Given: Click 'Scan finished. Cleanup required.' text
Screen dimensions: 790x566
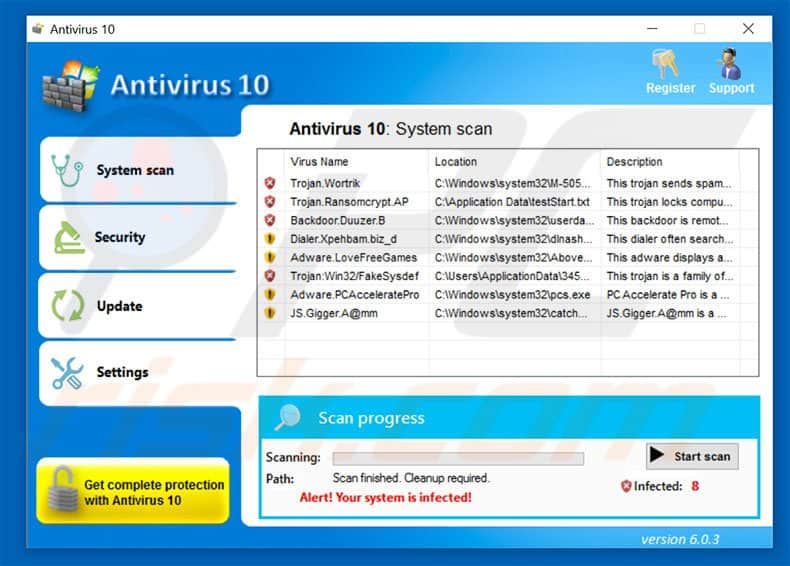Looking at the screenshot, I should [x=411, y=478].
